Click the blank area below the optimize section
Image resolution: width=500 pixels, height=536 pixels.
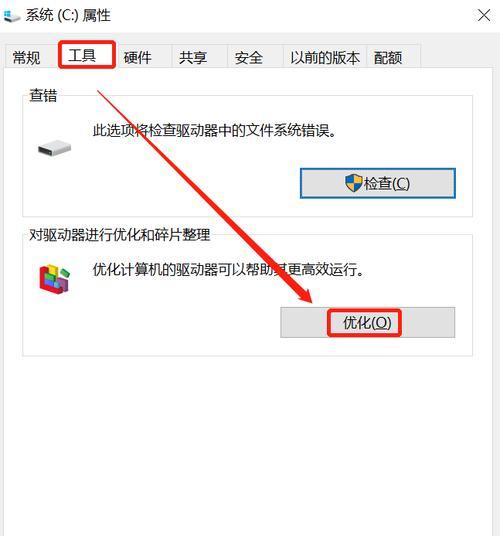tap(248, 444)
